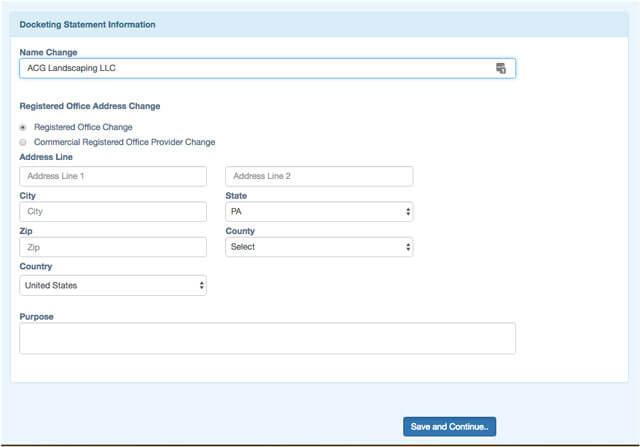Click the Name Change field label
The image size is (640, 447).
point(48,52)
